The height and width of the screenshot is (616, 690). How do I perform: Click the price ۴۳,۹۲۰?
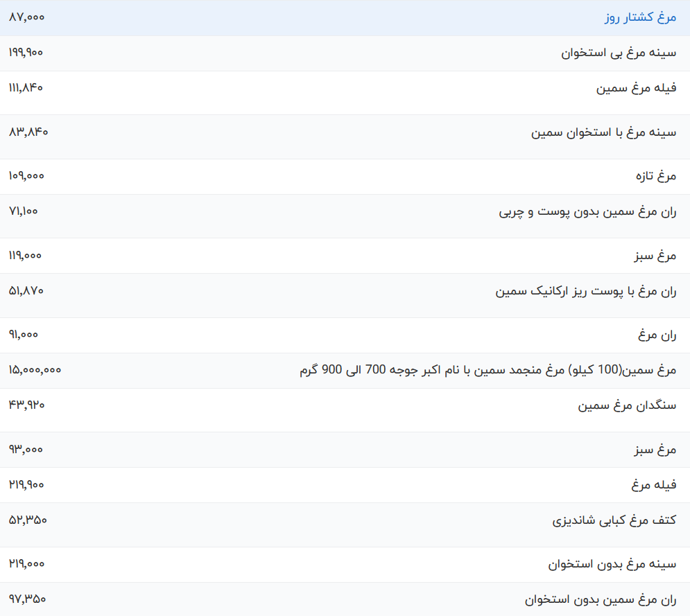[27, 405]
